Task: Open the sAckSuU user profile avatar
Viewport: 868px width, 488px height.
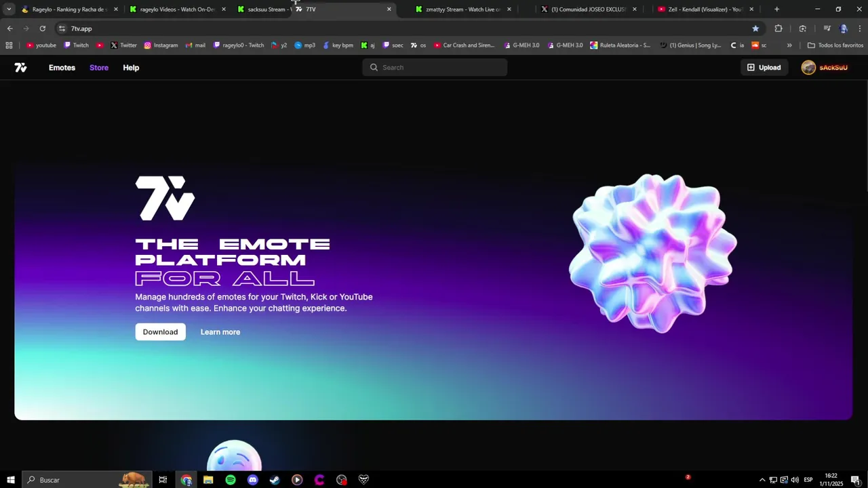Action: pyautogui.click(x=808, y=68)
